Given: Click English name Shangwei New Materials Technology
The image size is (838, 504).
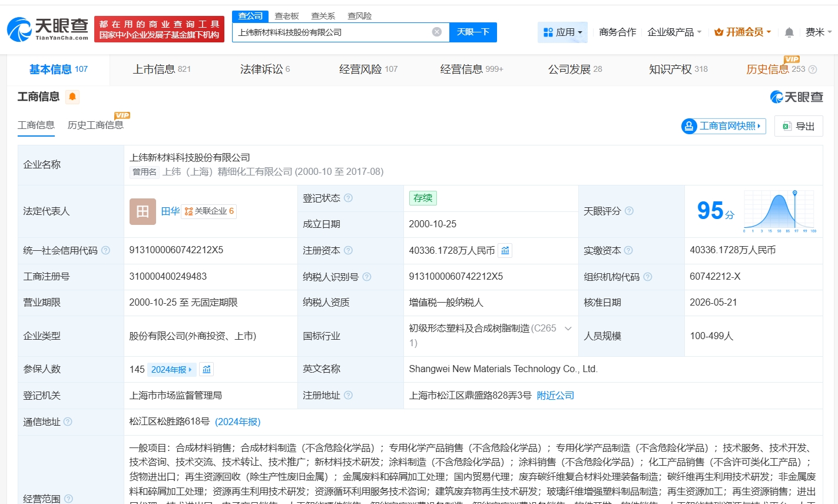Looking at the screenshot, I should pyautogui.click(x=504, y=369).
